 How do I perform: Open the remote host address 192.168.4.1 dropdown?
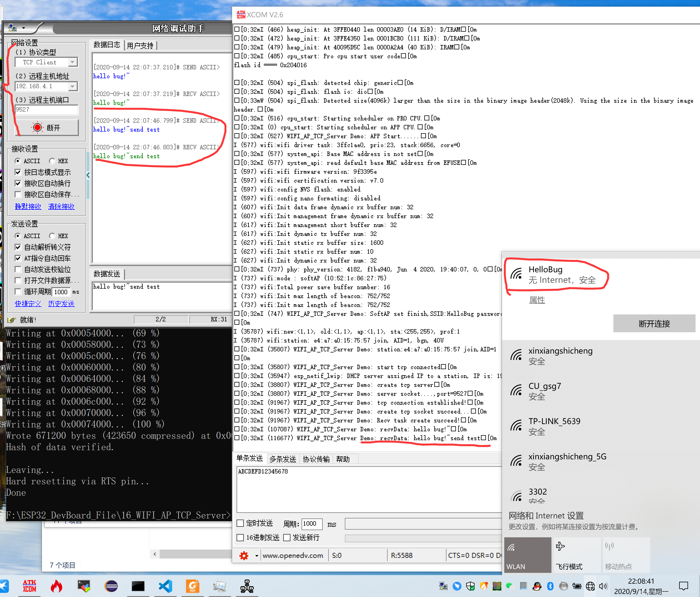[72, 86]
